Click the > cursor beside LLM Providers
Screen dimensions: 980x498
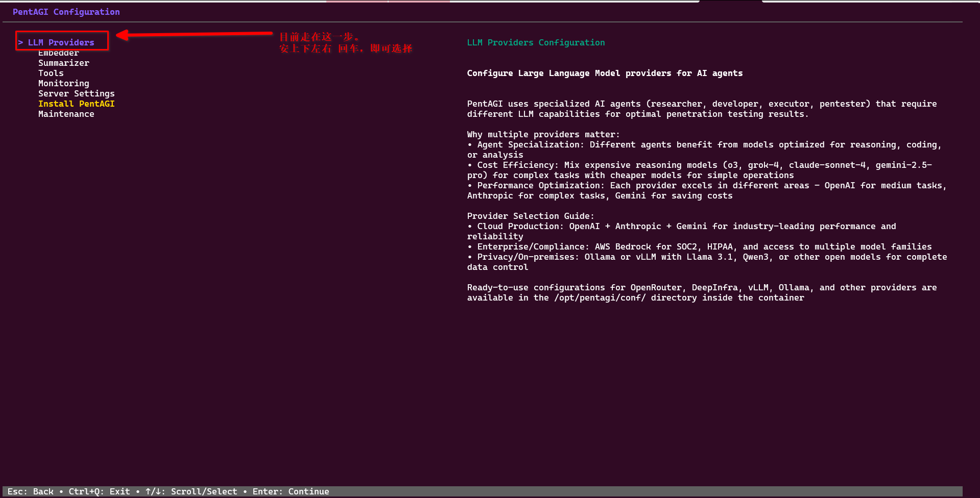[20, 42]
